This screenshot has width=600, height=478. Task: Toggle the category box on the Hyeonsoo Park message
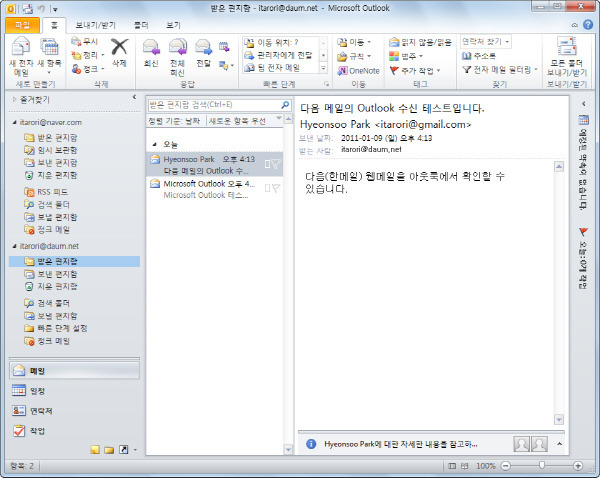pyautogui.click(x=267, y=164)
